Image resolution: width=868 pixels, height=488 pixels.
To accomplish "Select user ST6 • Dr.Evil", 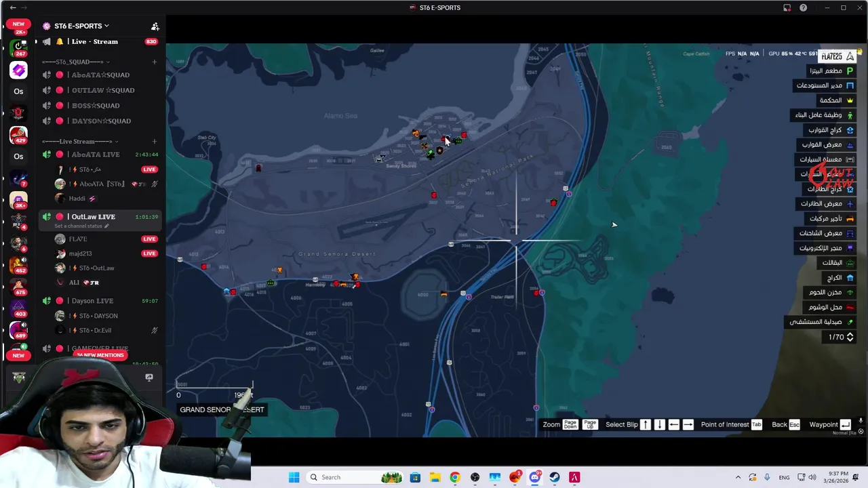I will point(95,331).
